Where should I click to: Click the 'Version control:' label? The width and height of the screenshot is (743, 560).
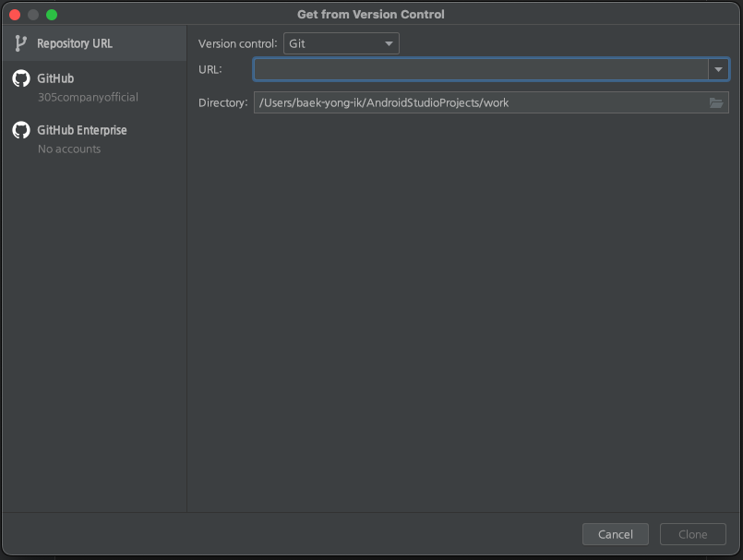click(237, 43)
